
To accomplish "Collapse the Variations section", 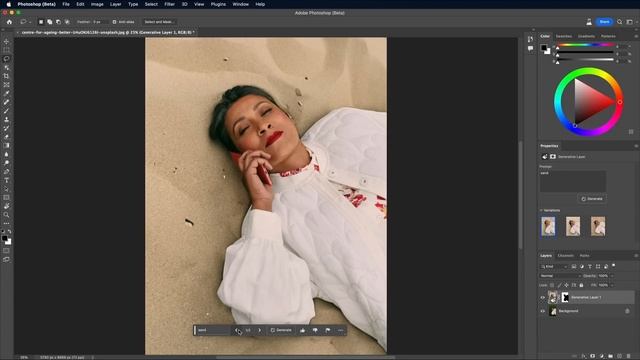I will click(x=542, y=210).
